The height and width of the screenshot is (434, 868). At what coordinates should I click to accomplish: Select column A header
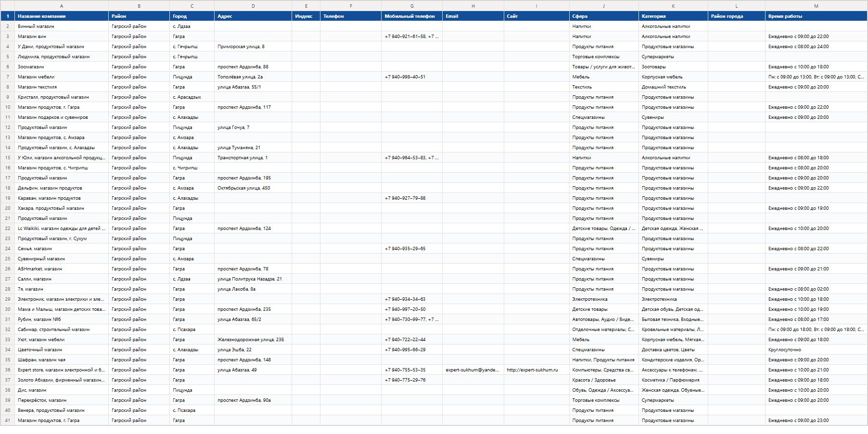coord(62,6)
